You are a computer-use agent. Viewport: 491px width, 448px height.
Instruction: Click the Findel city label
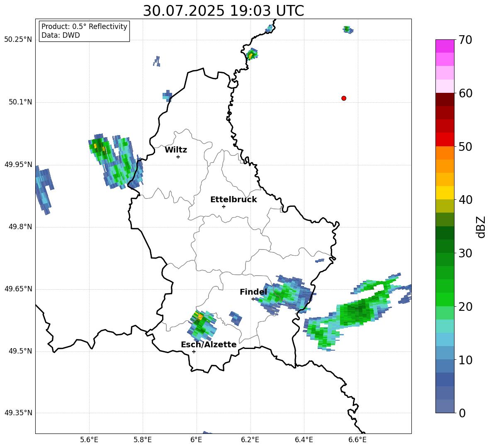pos(253,292)
